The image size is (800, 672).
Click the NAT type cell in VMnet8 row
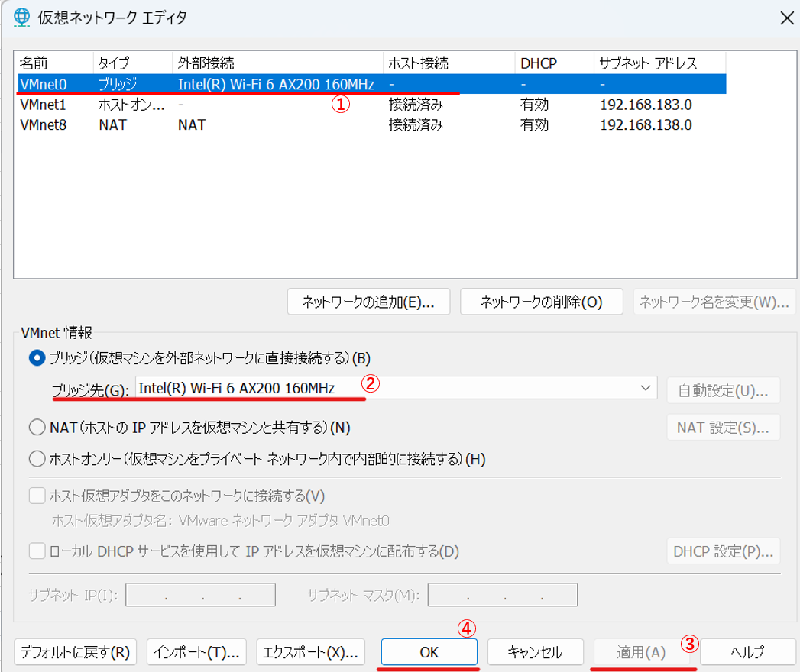coord(113,125)
